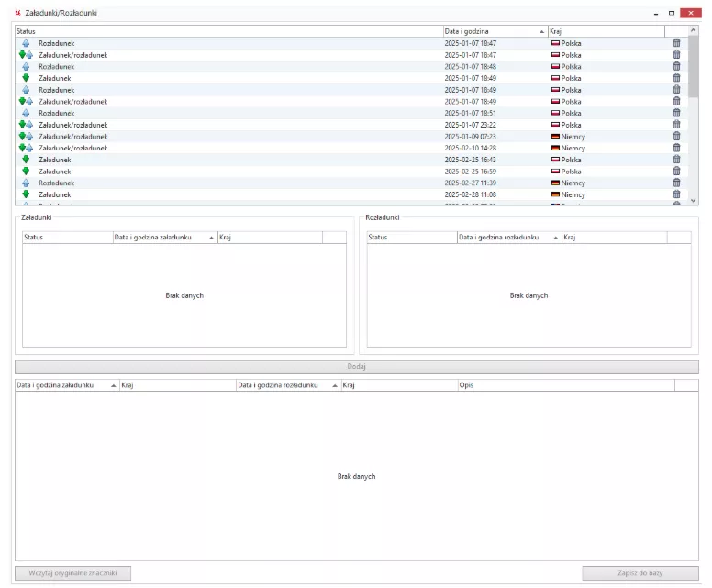Click trash icon for 2025-02-25 16:59 row
Image resolution: width=712 pixels, height=588 pixels.
[x=676, y=172]
